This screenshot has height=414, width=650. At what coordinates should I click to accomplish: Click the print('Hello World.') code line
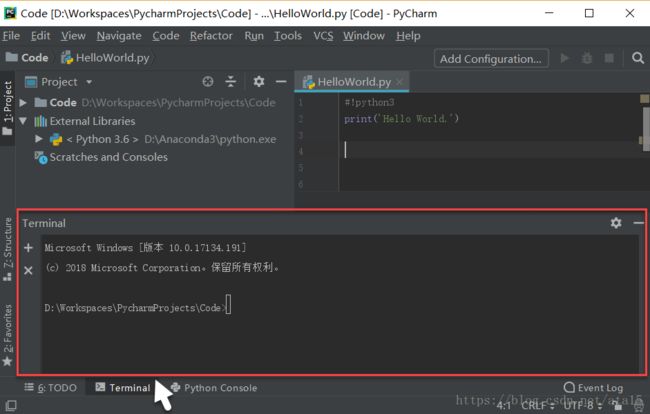tap(401, 119)
